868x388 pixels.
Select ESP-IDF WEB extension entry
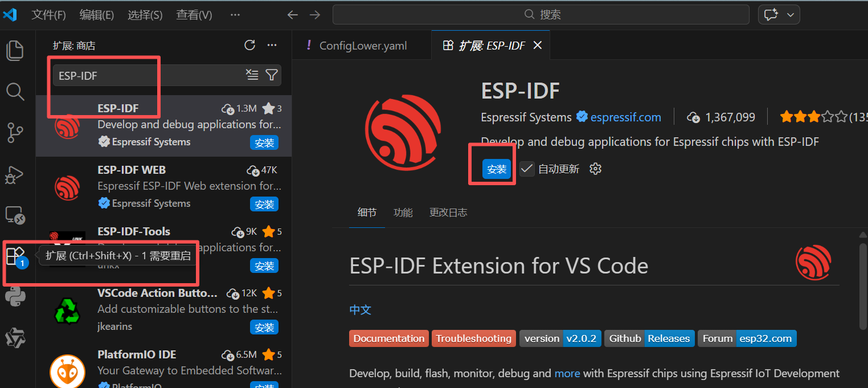coord(163,187)
